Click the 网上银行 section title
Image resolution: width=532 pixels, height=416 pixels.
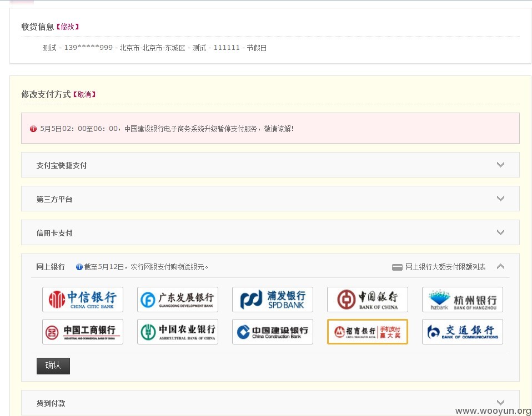click(x=51, y=267)
